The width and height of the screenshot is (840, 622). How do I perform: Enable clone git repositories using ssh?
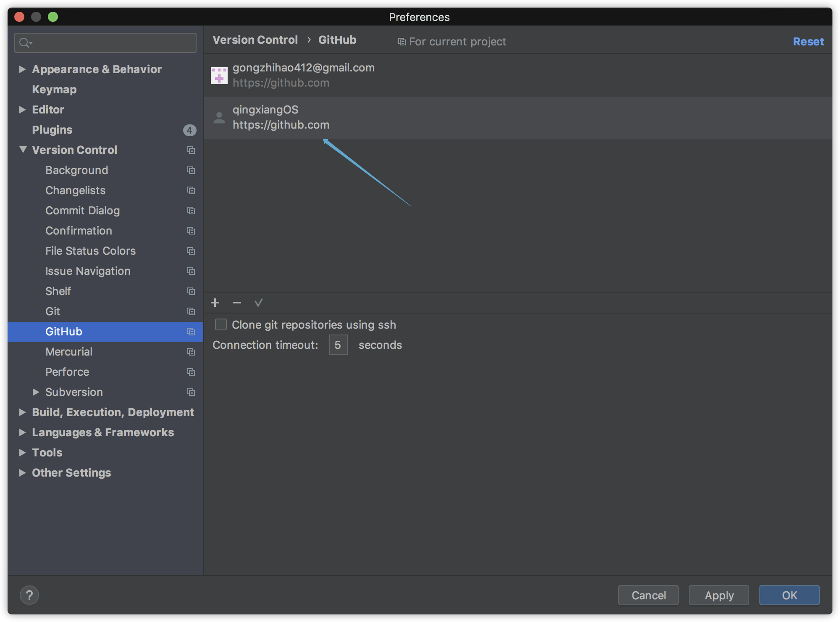221,324
